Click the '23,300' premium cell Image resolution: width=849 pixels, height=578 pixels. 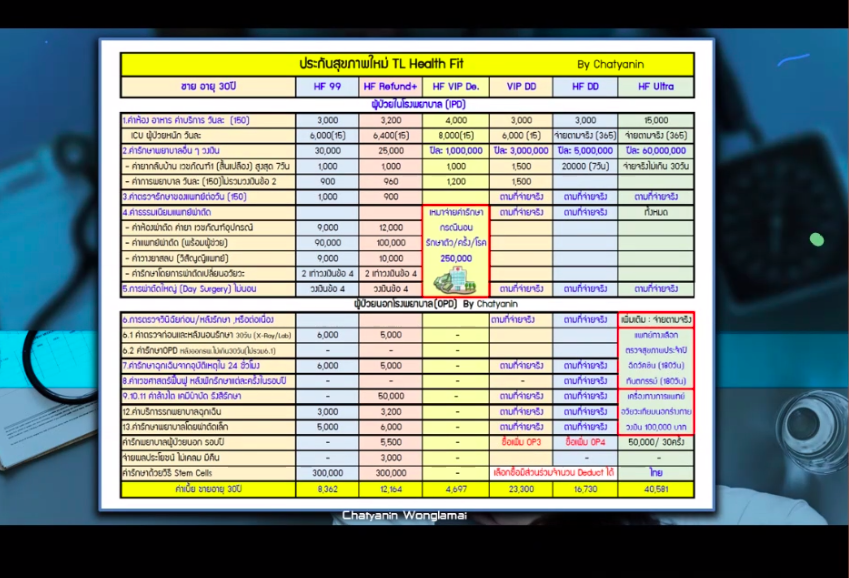521,489
